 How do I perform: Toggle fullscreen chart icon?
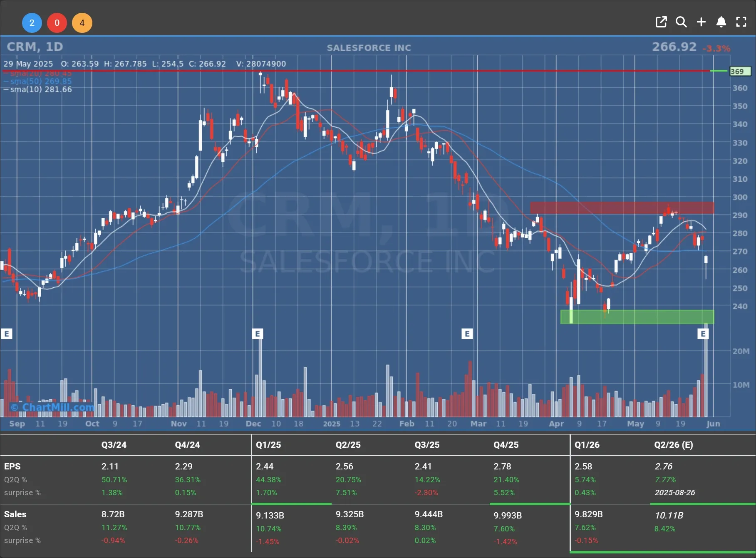[x=741, y=22]
